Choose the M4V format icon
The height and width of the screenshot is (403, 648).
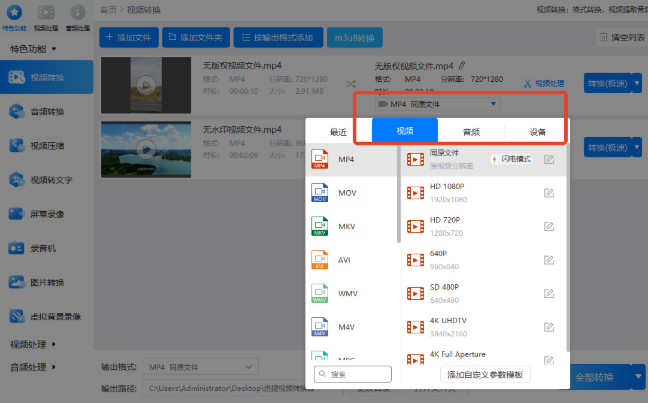point(319,327)
